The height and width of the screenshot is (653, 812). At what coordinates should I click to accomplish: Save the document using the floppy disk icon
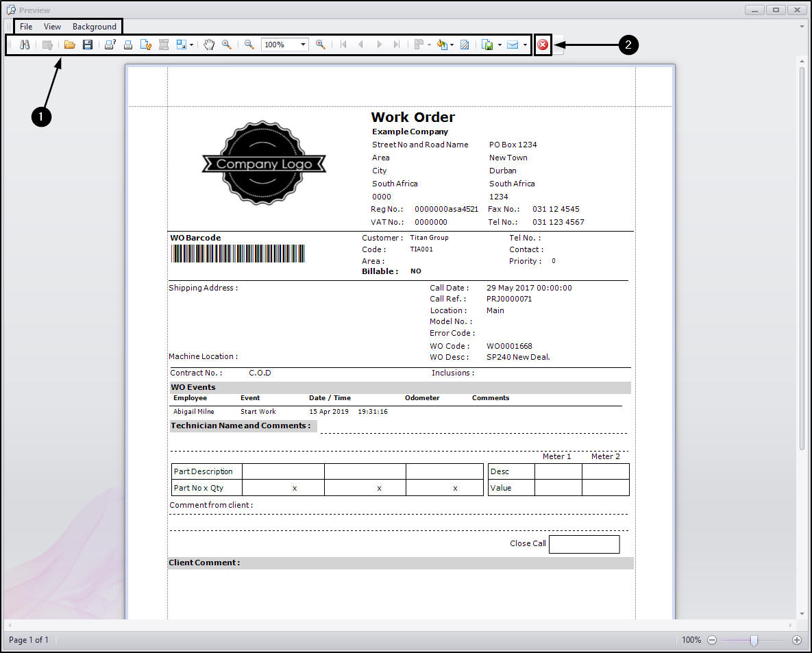[88, 45]
